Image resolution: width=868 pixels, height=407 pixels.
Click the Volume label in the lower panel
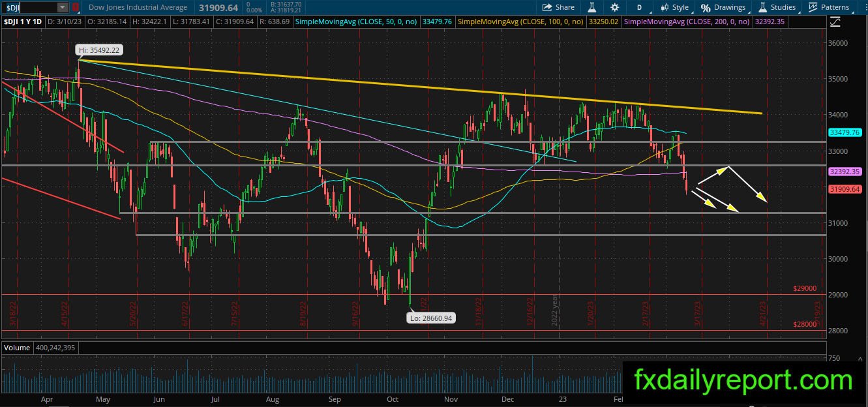17,348
